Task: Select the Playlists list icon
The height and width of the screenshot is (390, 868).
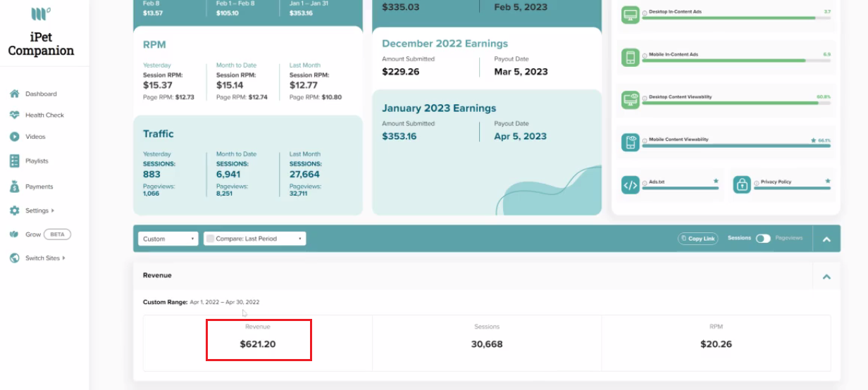Action: pos(14,161)
